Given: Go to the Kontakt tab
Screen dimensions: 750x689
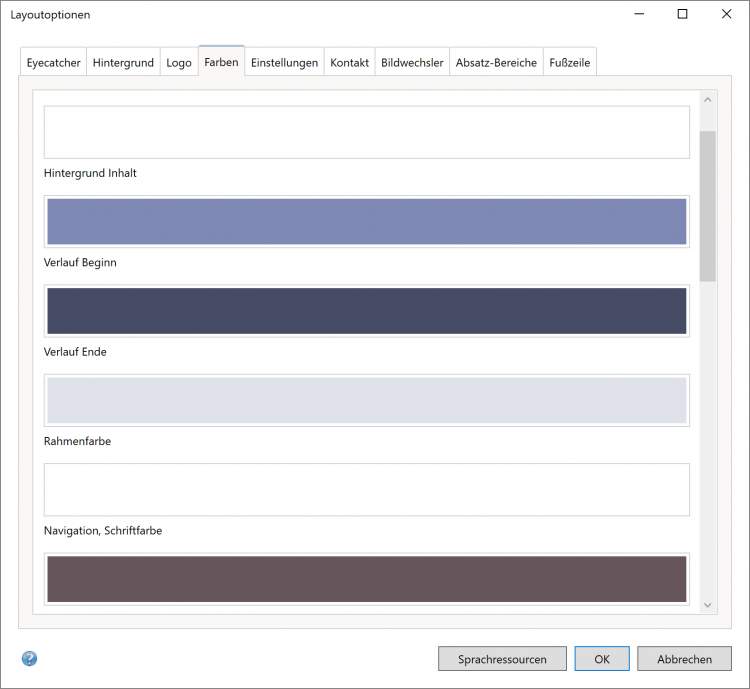Looking at the screenshot, I should tap(349, 62).
